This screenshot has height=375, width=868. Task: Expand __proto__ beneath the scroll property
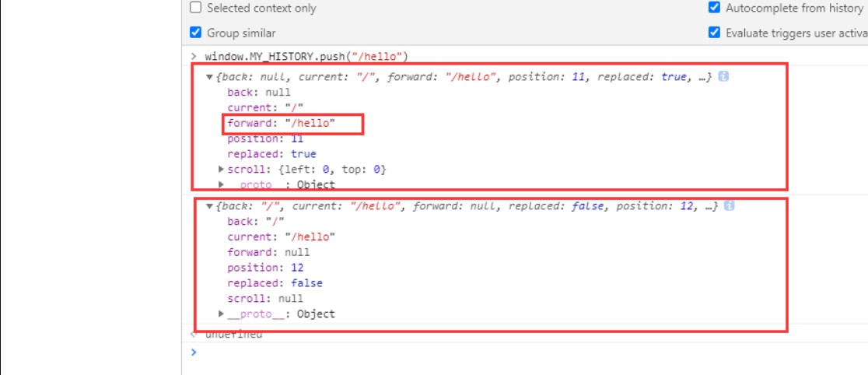[x=222, y=185]
